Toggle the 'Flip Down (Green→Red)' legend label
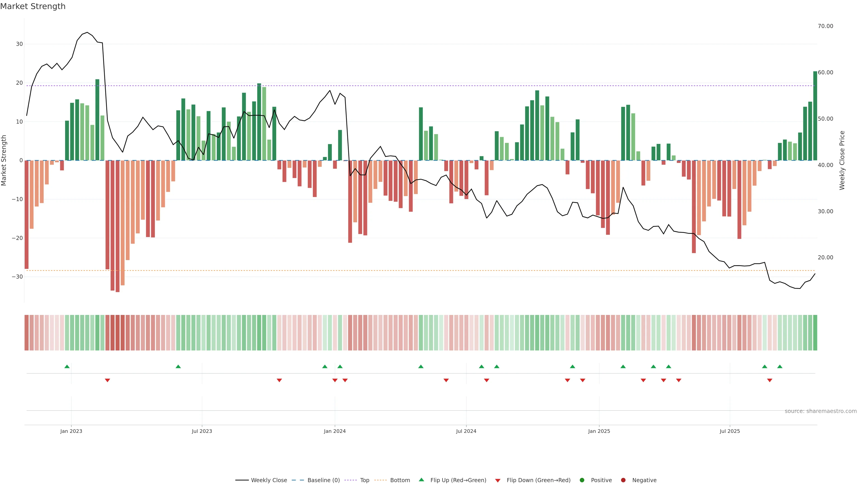The width and height of the screenshot is (868, 488). pyautogui.click(x=538, y=480)
